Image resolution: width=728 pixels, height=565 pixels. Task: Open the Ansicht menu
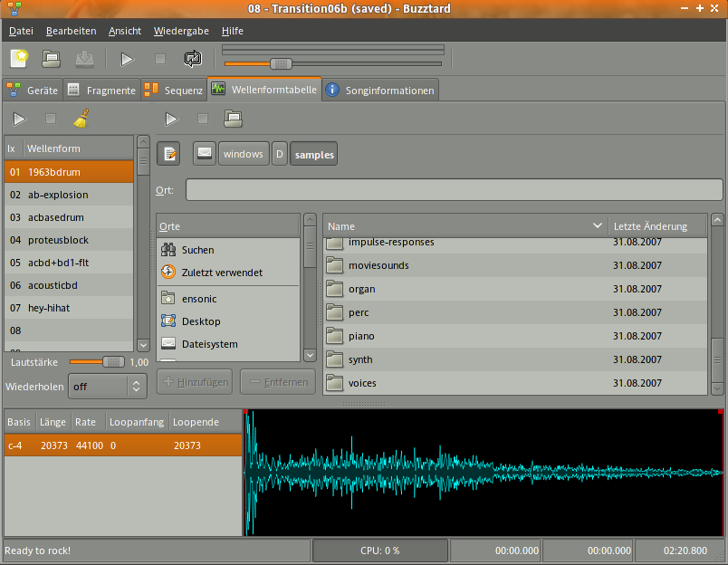click(125, 31)
